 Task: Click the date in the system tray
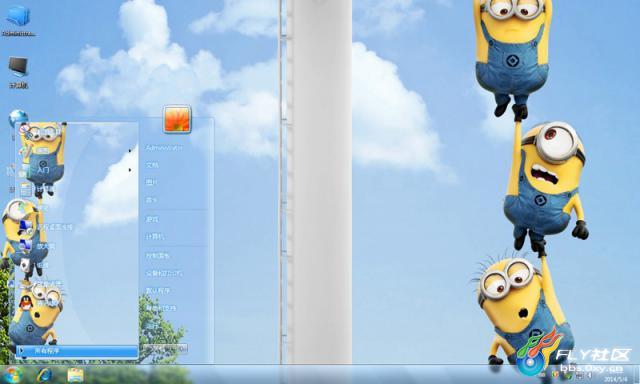click(x=615, y=378)
